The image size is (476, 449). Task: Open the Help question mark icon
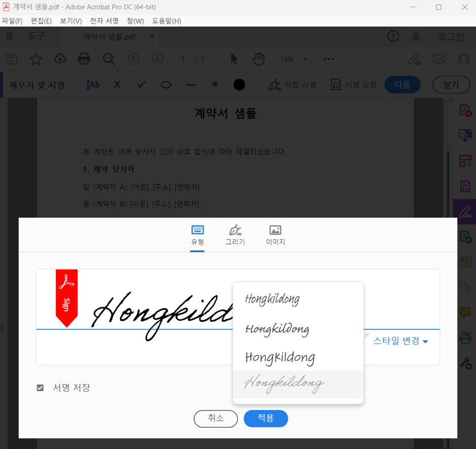[393, 37]
